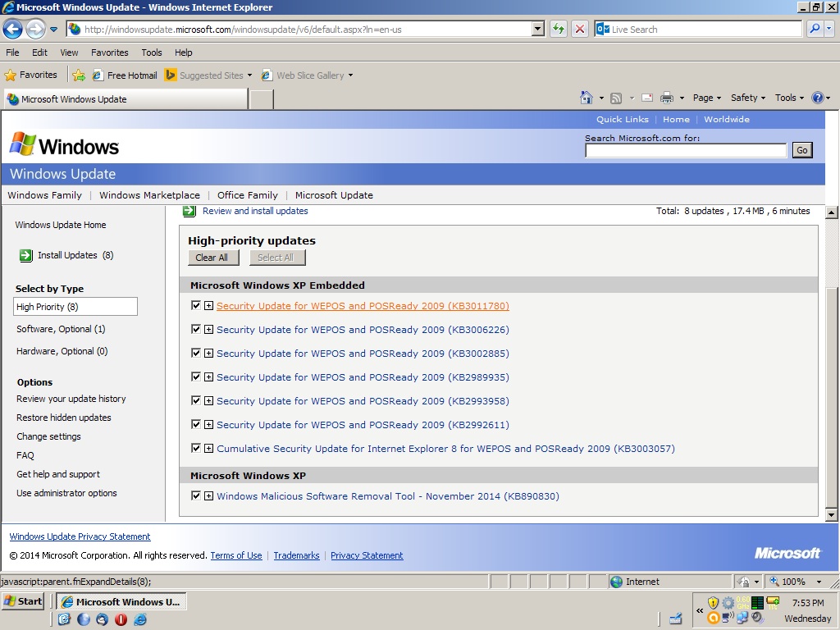Go back with the browser Back arrow
840x630 pixels.
(13, 29)
